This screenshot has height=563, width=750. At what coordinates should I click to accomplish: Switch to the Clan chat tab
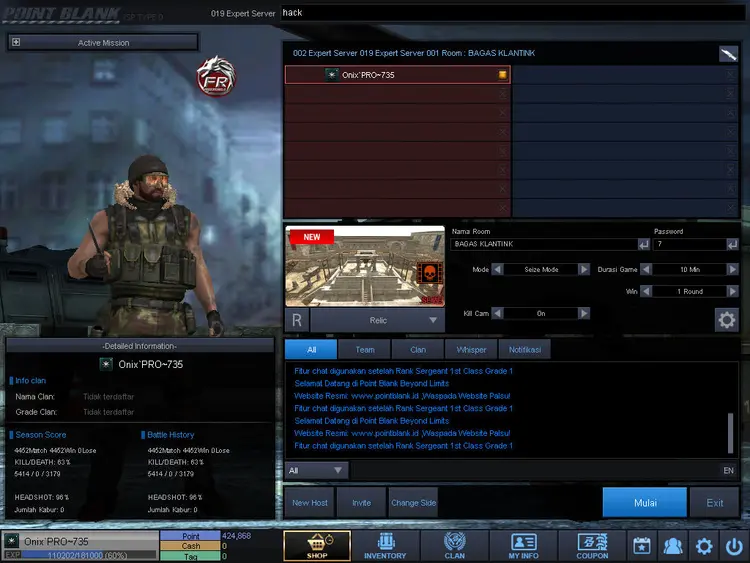pos(418,350)
